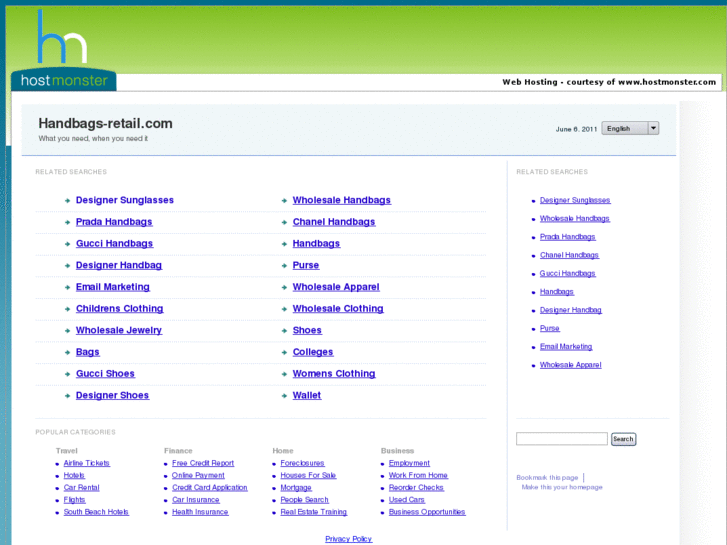Open the Car Rental link
727x545 pixels.
82,488
